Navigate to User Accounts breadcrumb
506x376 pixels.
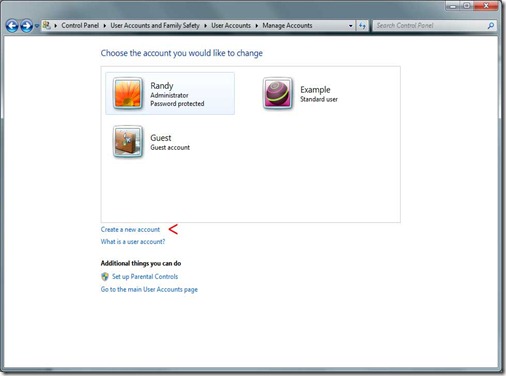point(231,25)
